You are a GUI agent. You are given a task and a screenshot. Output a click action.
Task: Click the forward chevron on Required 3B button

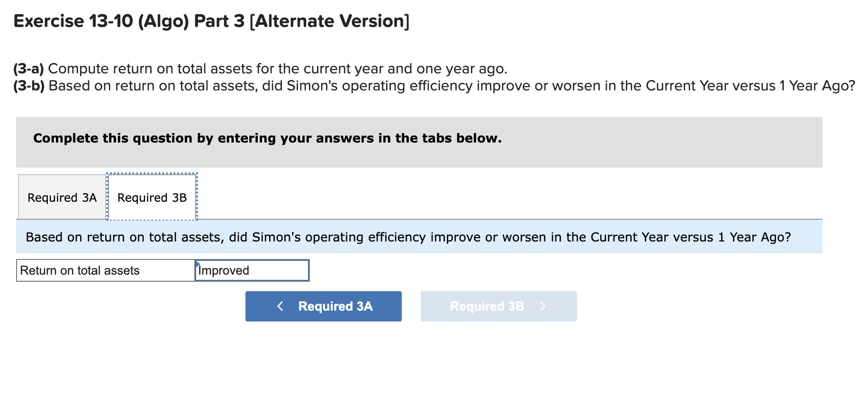pyautogui.click(x=543, y=306)
